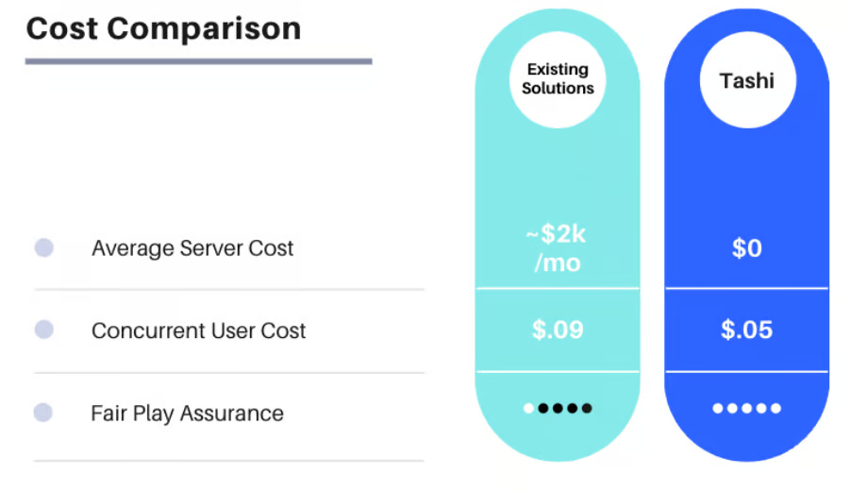
Task: Click the white rating dot under Existing Solutions
Action: point(528,409)
